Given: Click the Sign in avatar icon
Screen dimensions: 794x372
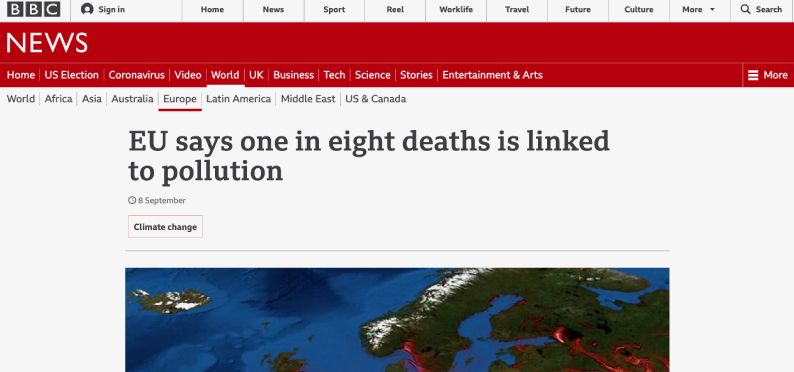Looking at the screenshot, I should pyautogui.click(x=87, y=9).
